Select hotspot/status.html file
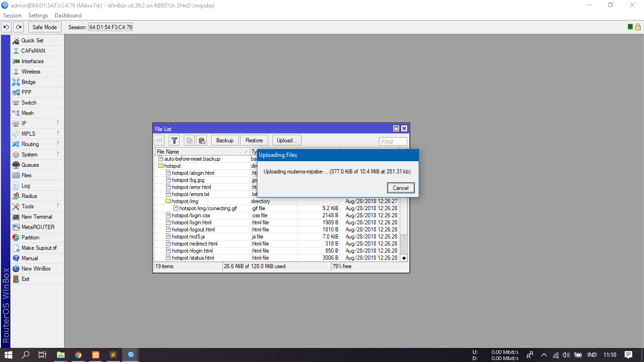Viewport: 644px width, 362px height. tap(278, 258)
